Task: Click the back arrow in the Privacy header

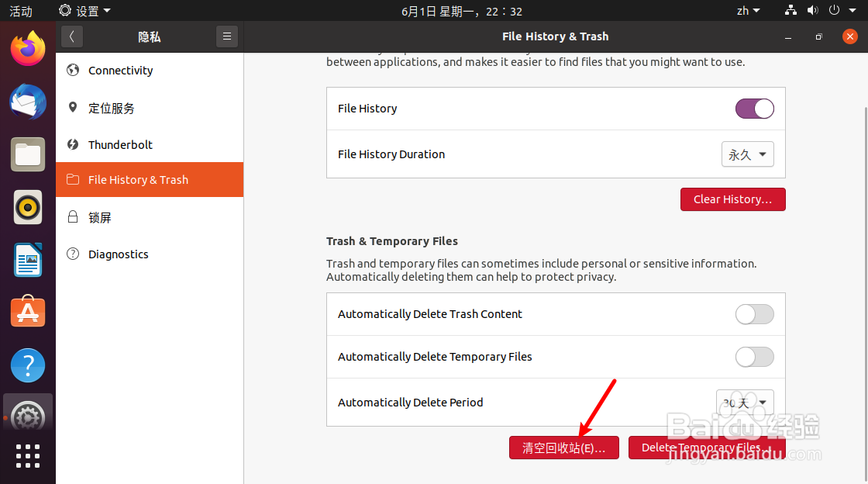Action: pos(72,36)
